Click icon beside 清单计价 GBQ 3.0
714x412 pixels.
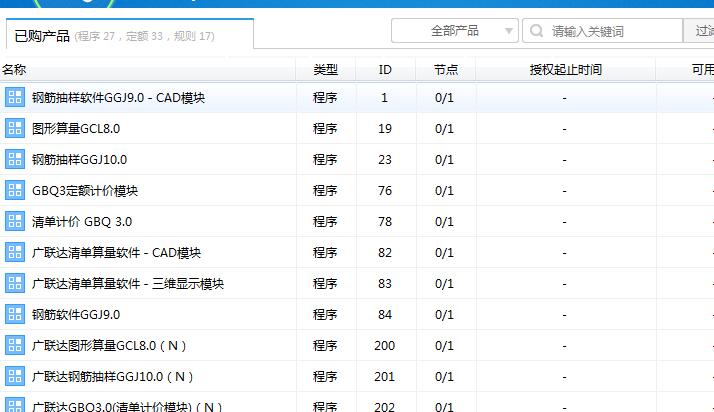[15, 221]
